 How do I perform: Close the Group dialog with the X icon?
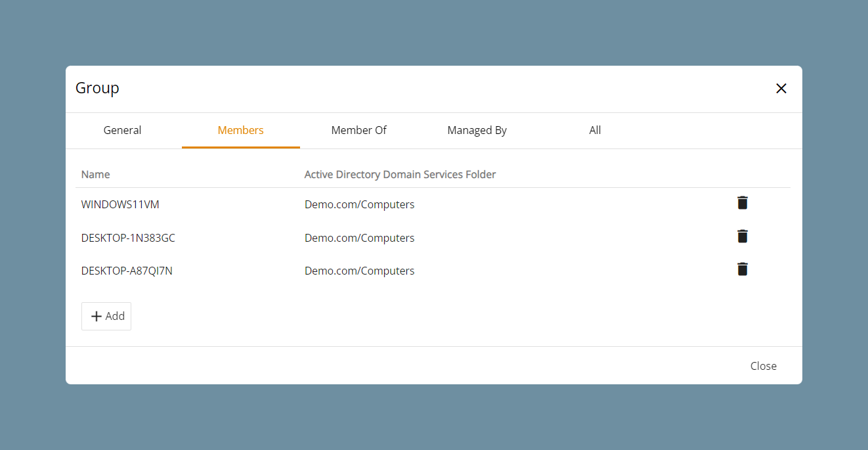click(781, 89)
